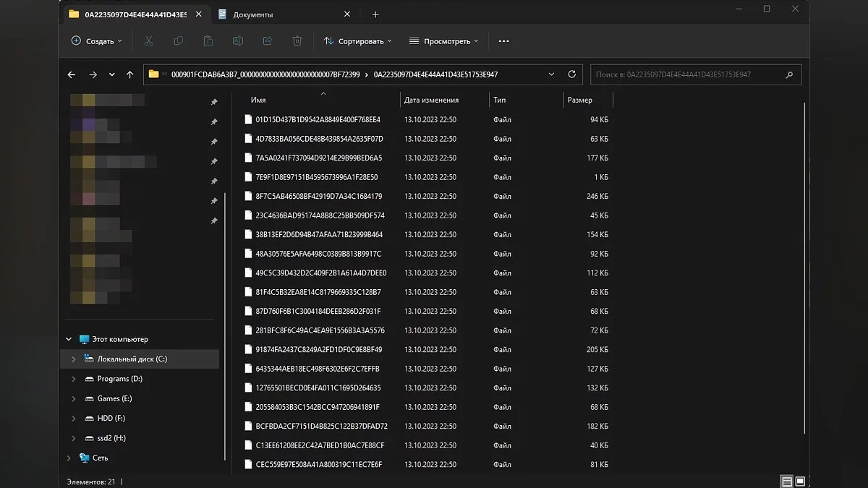Click the Delete trash bin icon
The height and width of the screenshot is (488, 868).
[297, 41]
